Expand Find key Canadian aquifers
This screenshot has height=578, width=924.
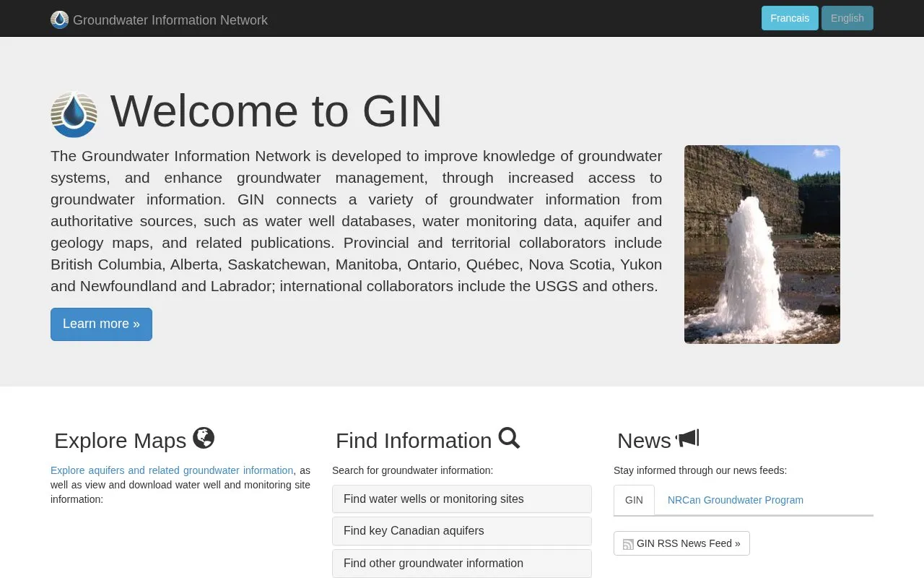pyautogui.click(x=462, y=531)
